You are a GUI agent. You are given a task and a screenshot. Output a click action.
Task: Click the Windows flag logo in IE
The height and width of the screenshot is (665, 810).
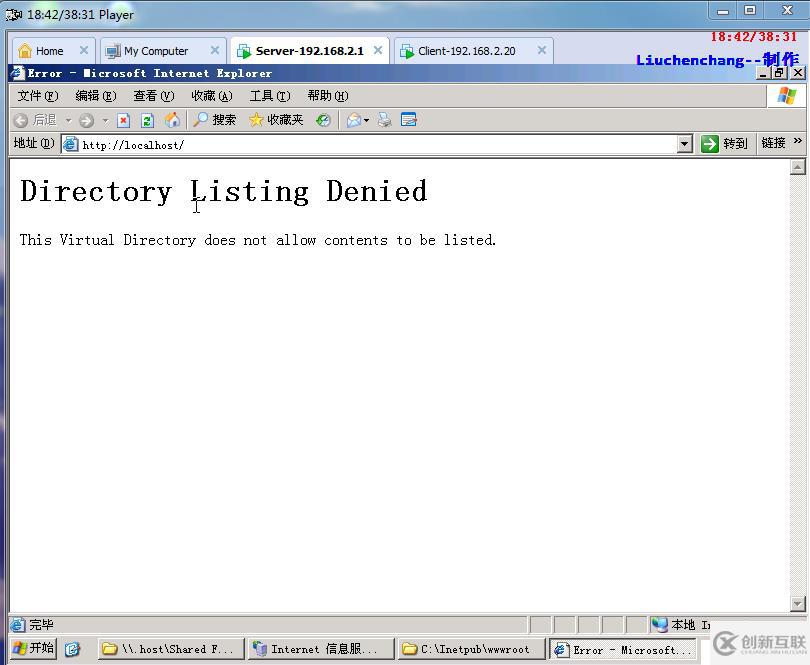(x=786, y=96)
